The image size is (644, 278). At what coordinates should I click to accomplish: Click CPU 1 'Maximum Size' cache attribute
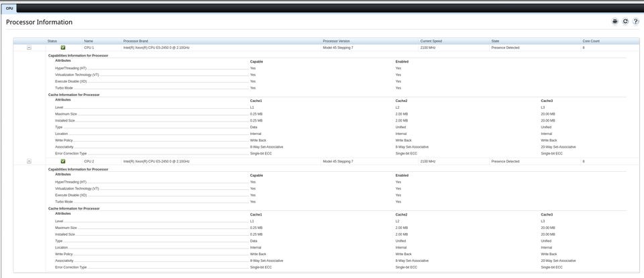click(66, 114)
